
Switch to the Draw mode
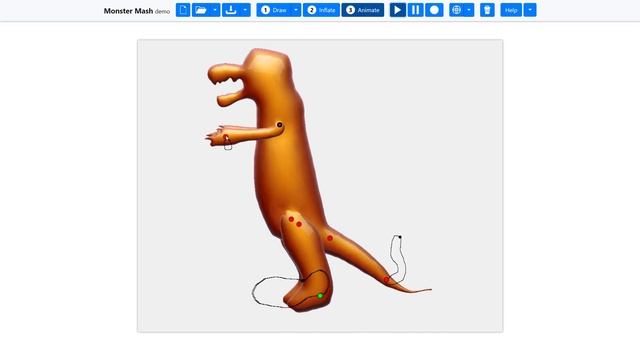(x=274, y=10)
